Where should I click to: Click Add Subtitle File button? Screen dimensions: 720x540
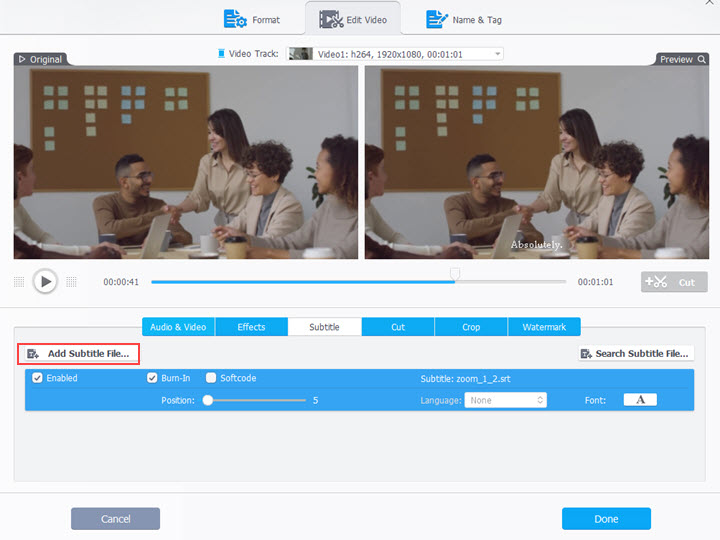coord(79,354)
